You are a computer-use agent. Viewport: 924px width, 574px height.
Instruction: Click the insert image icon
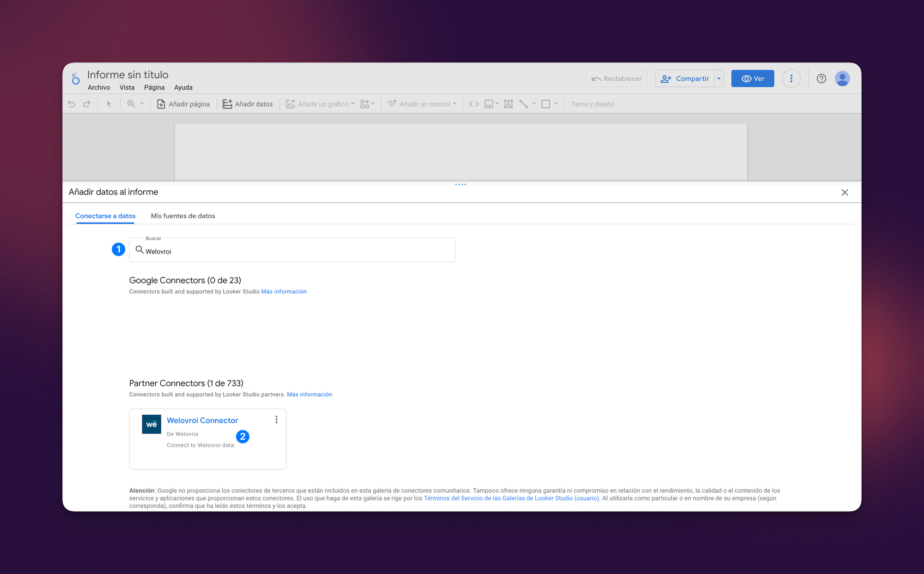click(489, 104)
